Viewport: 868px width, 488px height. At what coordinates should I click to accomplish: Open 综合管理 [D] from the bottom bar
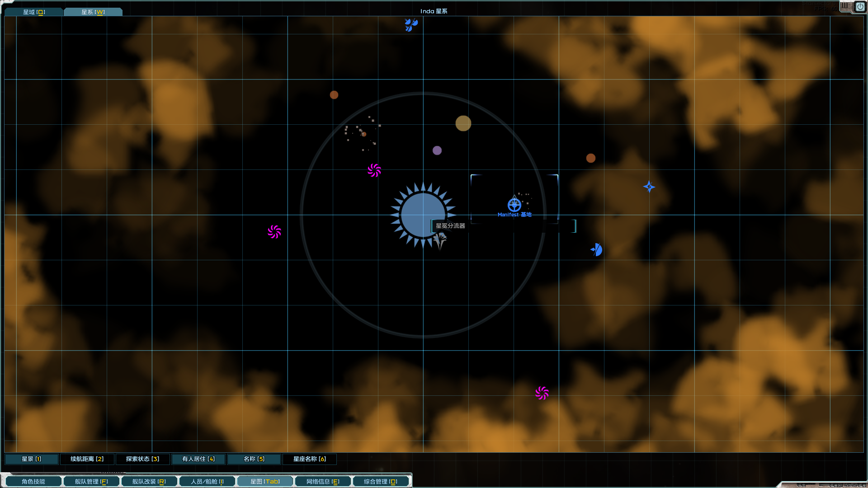(x=381, y=481)
